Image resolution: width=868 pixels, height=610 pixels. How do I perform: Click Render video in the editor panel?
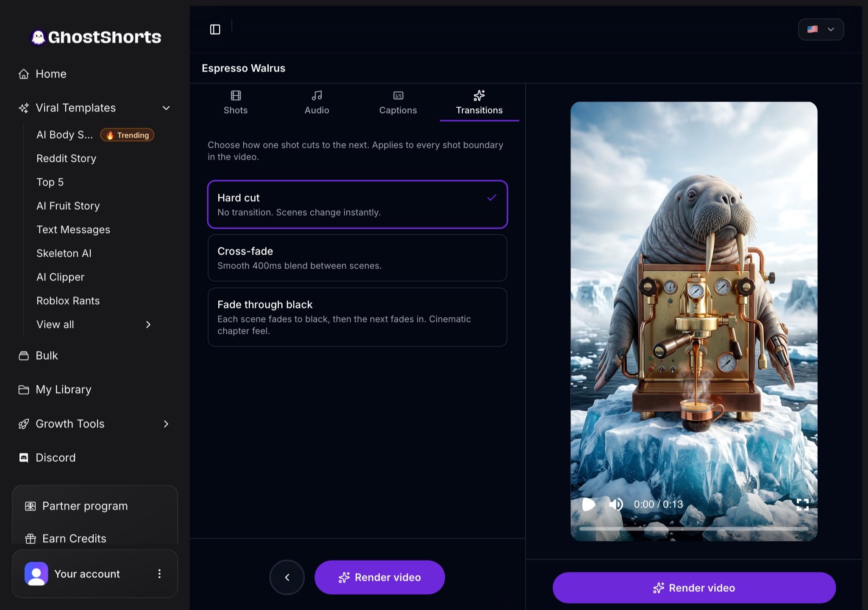(x=380, y=577)
